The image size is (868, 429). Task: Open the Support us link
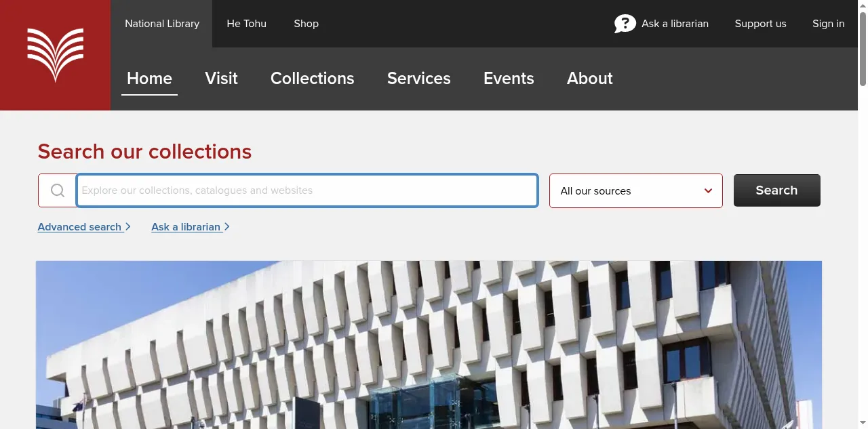[x=760, y=24]
